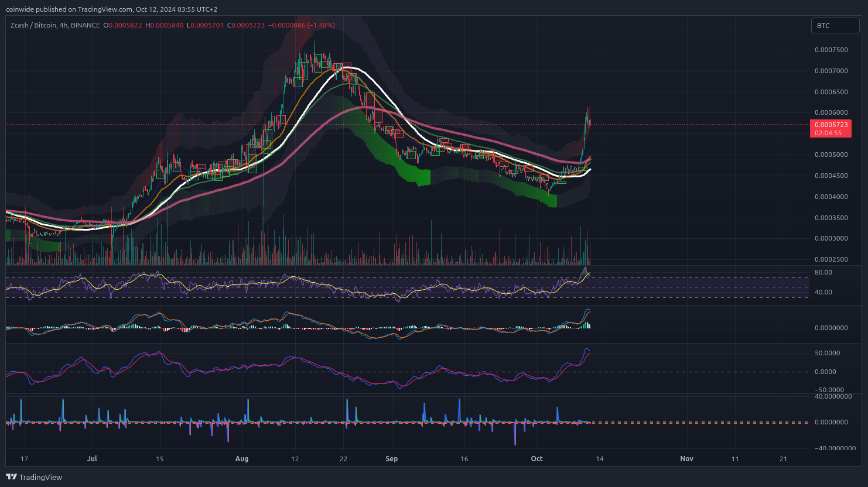
Task: Click the Zcash / Bitcoin, 4h, BINANCE title
Action: (55, 25)
